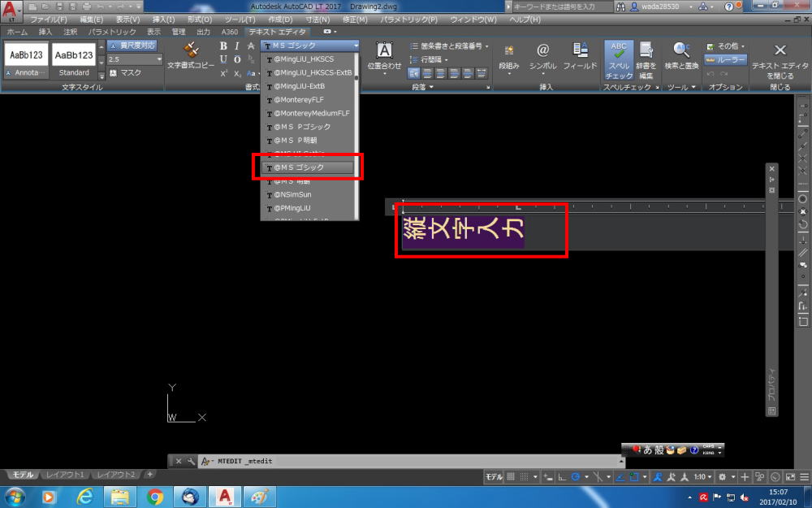Viewport: 812px width, 508px height.
Task: Apply italic formatting with the I button
Action: pos(236,46)
